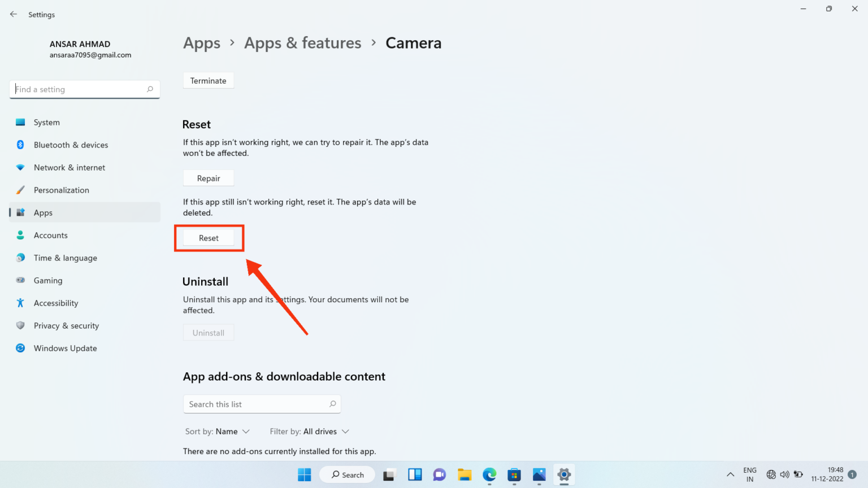
Task: Select Accounts in the Settings sidebar
Action: click(x=50, y=235)
